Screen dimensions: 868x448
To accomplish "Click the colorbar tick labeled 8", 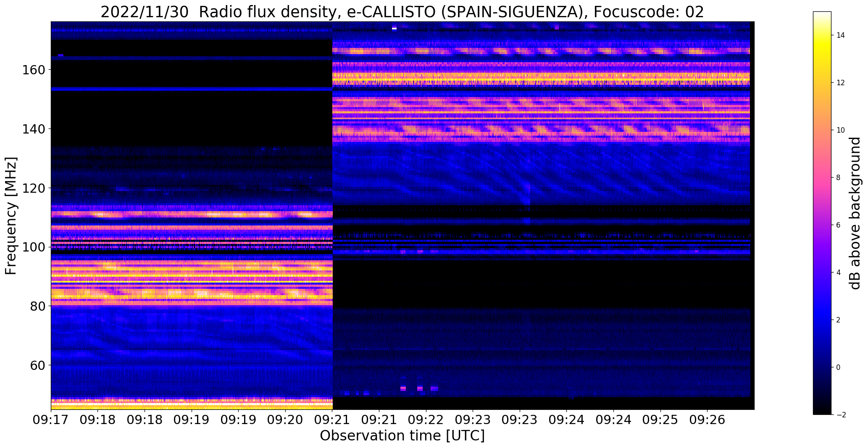I will (x=838, y=178).
